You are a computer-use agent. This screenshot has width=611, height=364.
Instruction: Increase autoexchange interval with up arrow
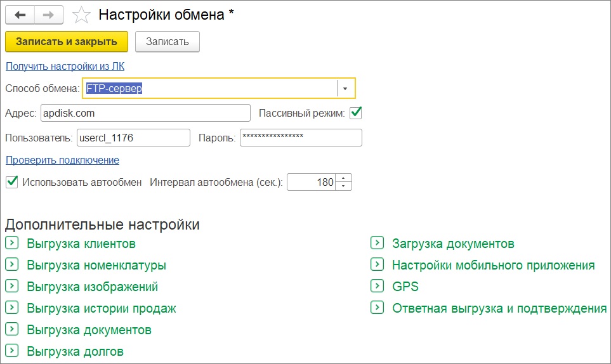343,178
